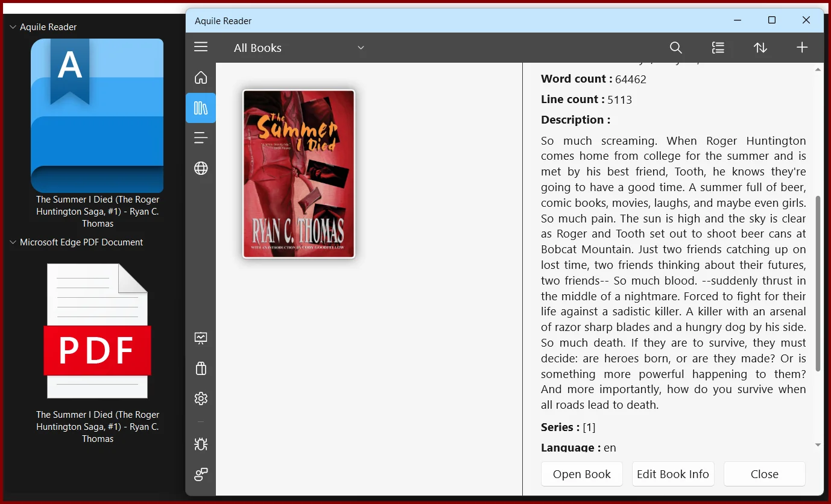Open Settings gear in sidebar
Viewport: 831px width, 504px height.
point(201,398)
